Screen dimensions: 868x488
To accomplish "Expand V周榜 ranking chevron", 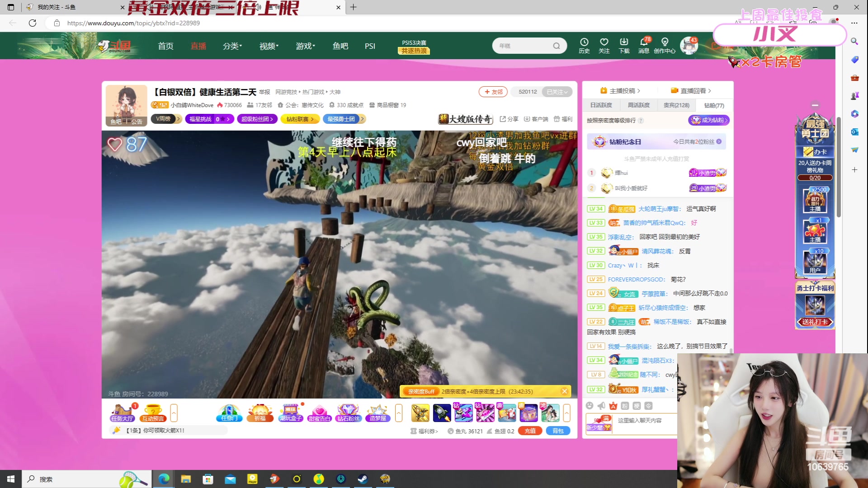I will point(179,119).
